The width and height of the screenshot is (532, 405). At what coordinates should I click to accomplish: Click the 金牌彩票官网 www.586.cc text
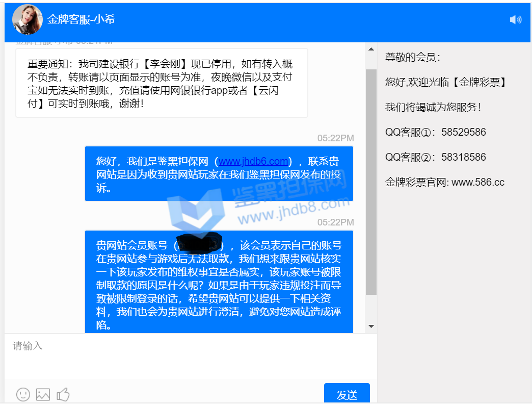click(x=444, y=182)
